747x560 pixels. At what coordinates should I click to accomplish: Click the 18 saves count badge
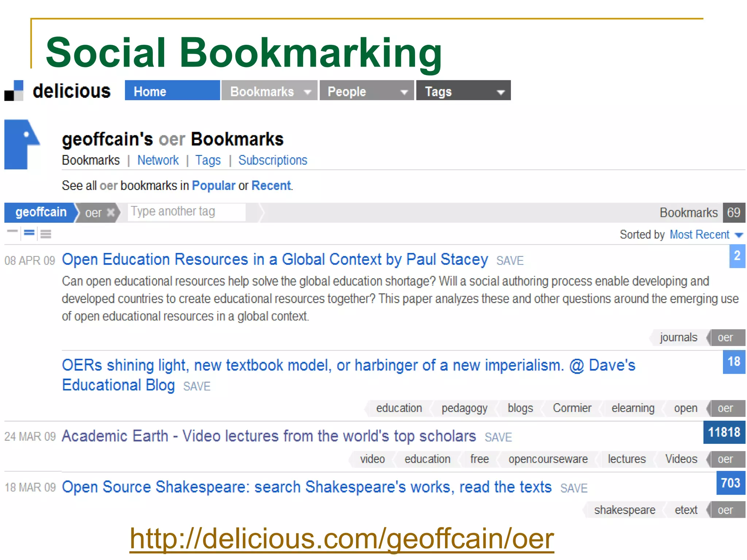click(x=734, y=362)
